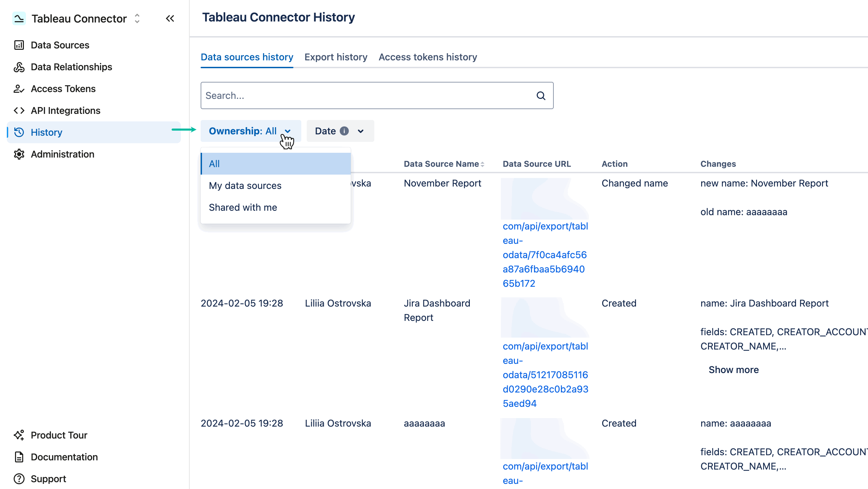Viewport: 868px width, 489px height.
Task: Select the History clock icon
Action: pos(19,132)
